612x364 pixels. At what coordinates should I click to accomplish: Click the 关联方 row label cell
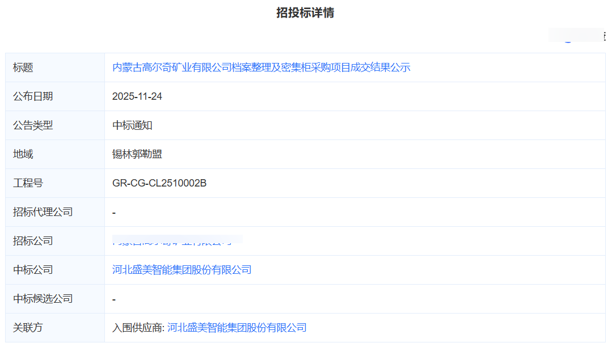pyautogui.click(x=27, y=327)
